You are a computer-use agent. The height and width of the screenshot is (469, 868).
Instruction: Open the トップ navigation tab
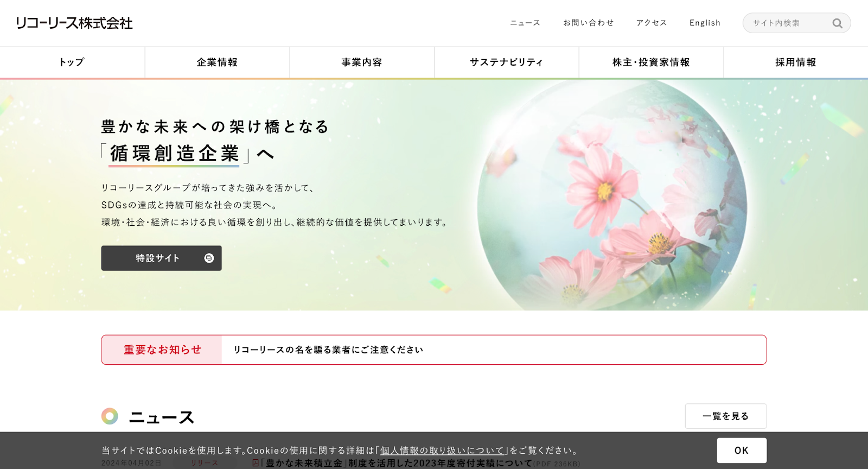72,62
